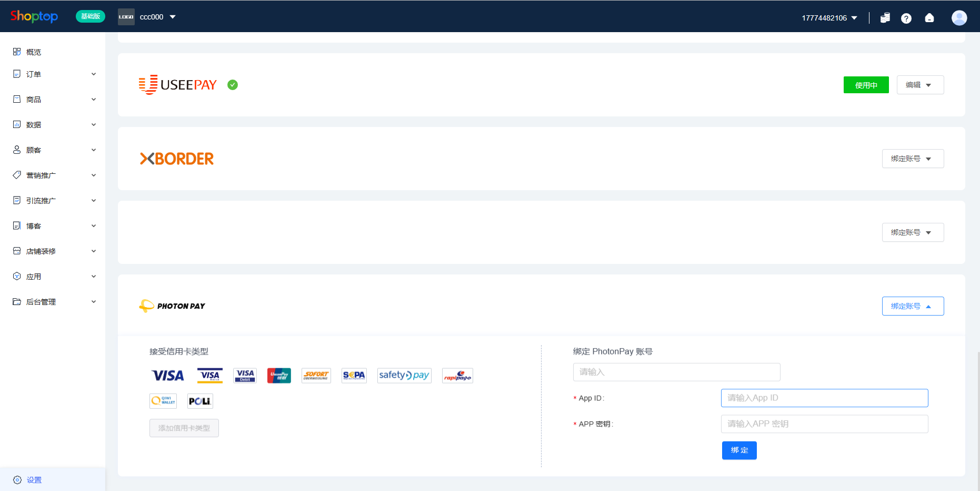
Task: Open account 17774482106 dropdown
Action: pos(829,18)
